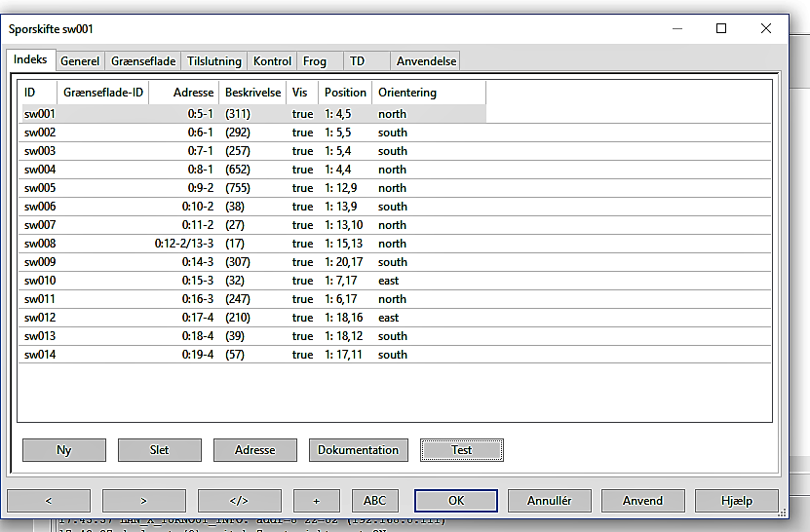The width and height of the screenshot is (810, 532).
Task: Sort by the ID column header
Action: tap(38, 93)
